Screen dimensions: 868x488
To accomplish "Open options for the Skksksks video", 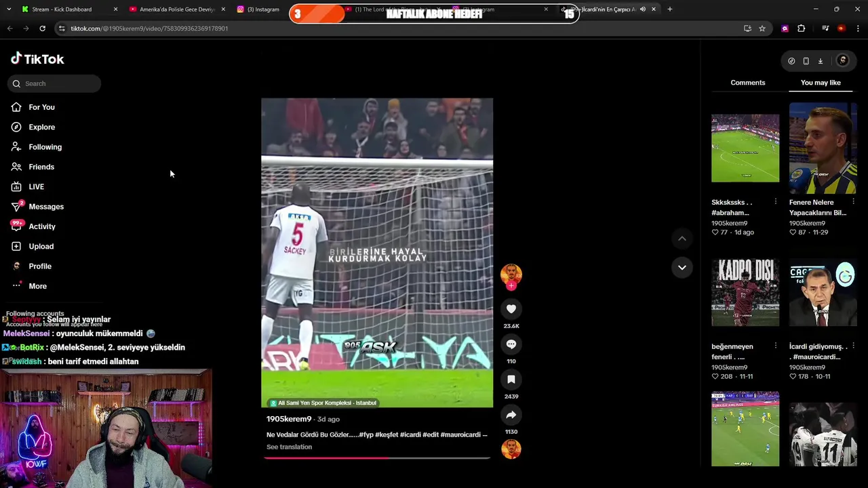I will (x=775, y=202).
